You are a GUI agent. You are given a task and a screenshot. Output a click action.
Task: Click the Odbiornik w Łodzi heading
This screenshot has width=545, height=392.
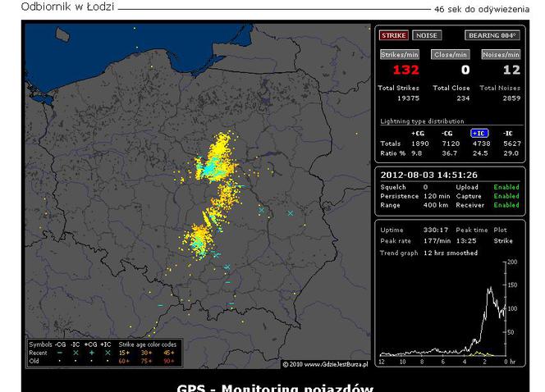(67, 7)
